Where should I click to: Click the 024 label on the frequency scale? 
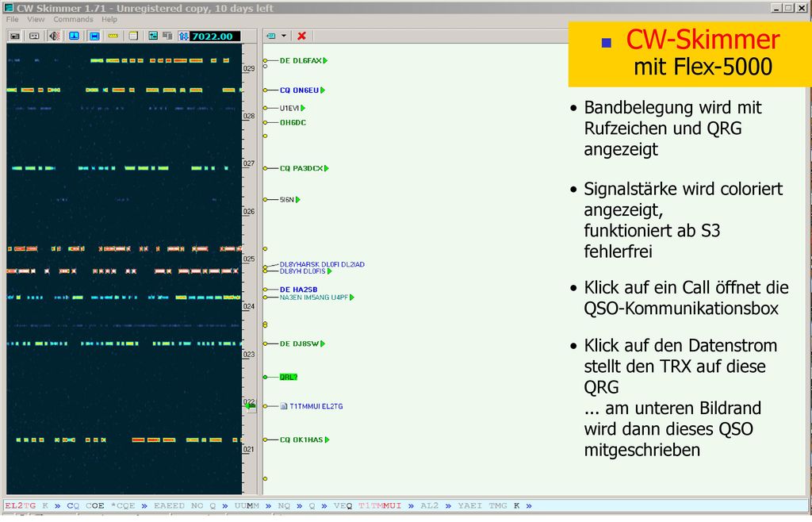[248, 306]
